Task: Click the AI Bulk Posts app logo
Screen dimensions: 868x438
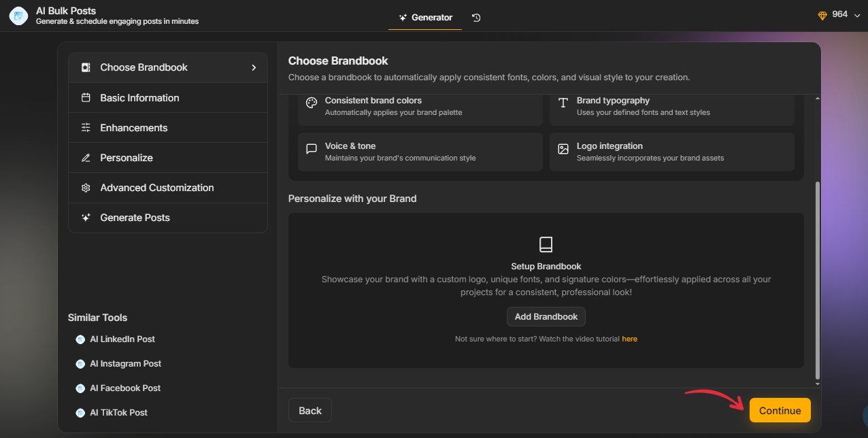Action: pos(18,16)
